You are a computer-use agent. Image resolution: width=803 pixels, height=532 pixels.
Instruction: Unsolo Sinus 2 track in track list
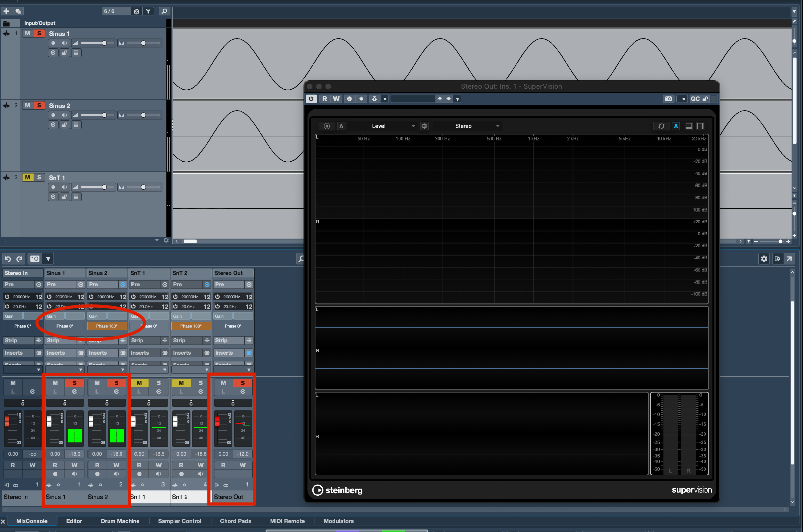coord(39,106)
